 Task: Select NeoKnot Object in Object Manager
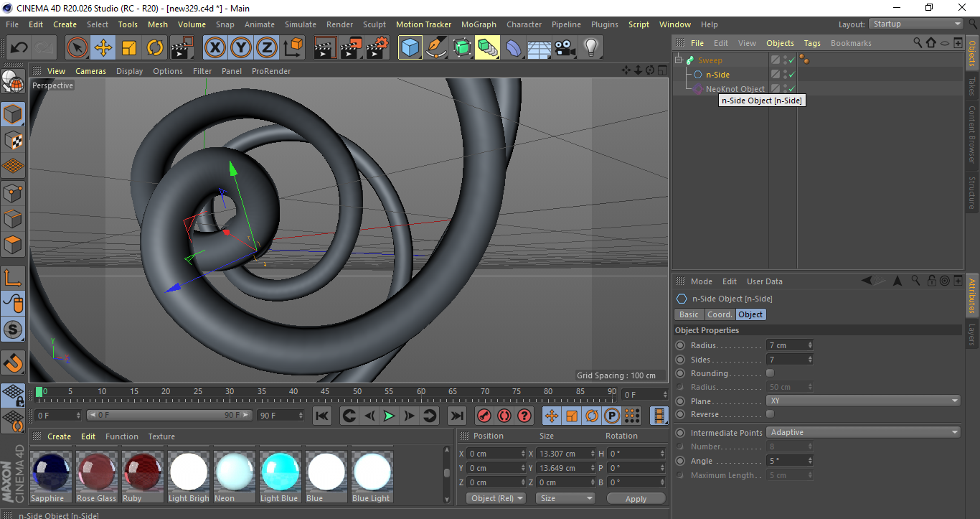[735, 89]
